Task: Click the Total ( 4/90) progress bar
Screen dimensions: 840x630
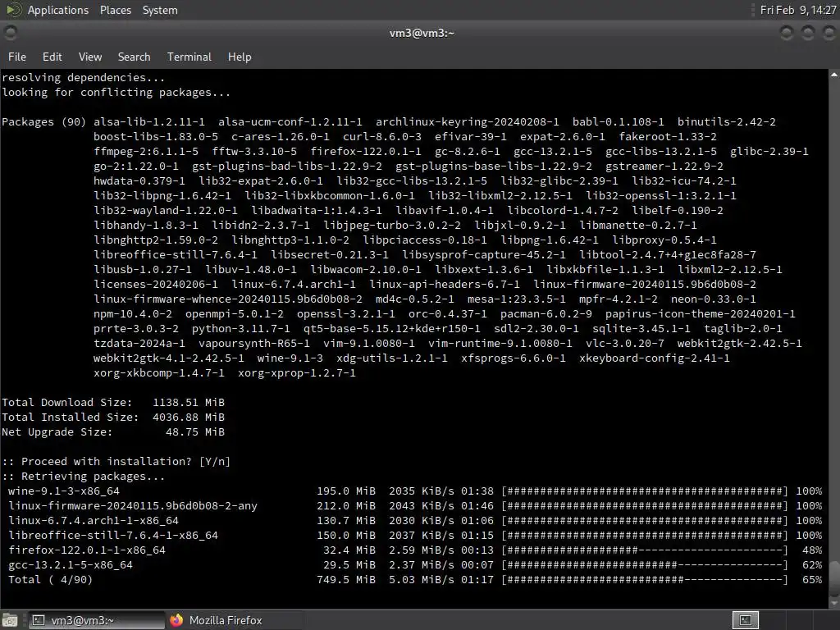Action: [645, 580]
